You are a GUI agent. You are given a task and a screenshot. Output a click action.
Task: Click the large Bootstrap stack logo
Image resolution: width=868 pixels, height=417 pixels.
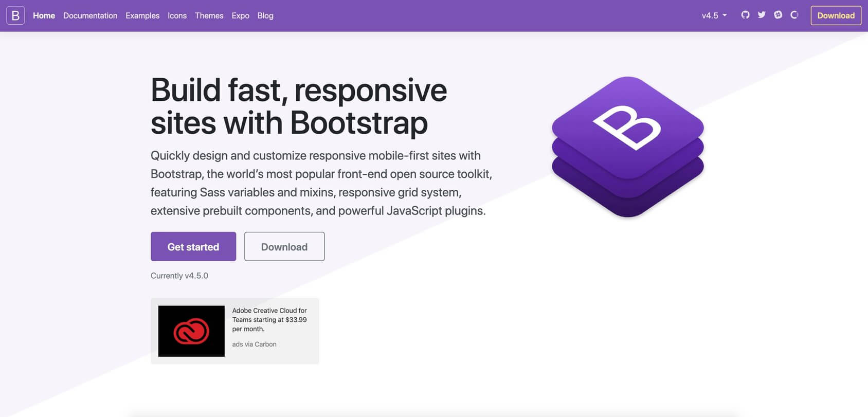pyautogui.click(x=627, y=147)
